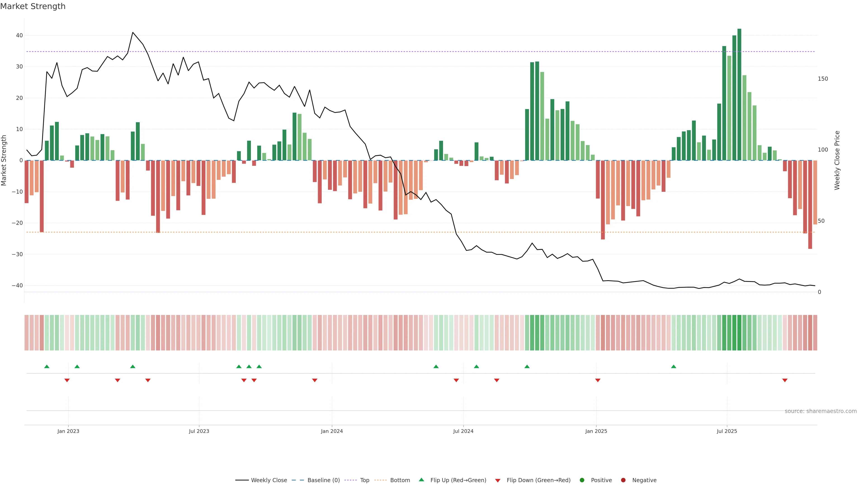Click Flip Down red triangle legend icon
The height and width of the screenshot is (488, 868).
(x=498, y=481)
